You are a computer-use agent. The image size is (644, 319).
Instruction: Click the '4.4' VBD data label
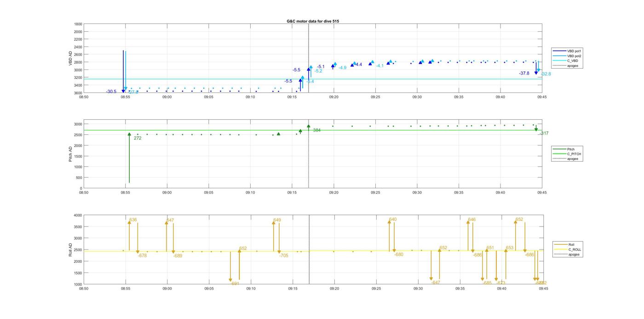(359, 64)
